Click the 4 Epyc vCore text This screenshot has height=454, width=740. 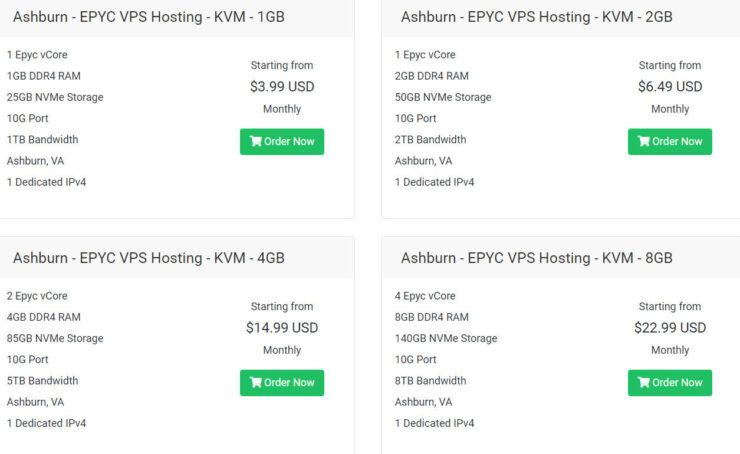coord(425,296)
